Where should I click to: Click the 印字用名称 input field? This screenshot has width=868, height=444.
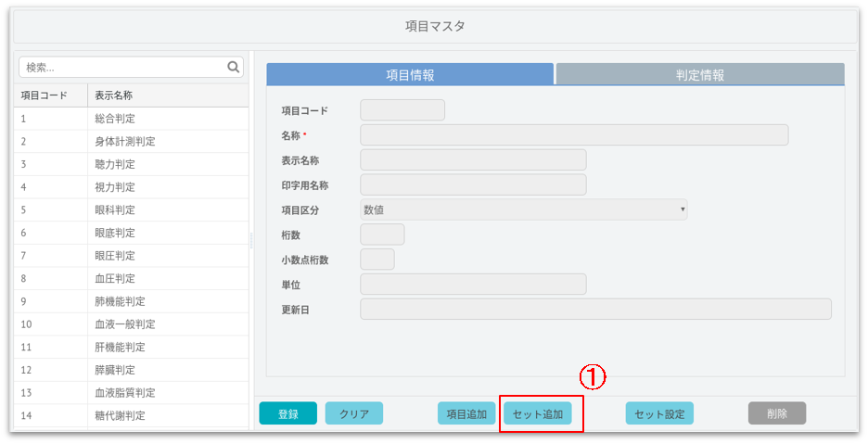pyautogui.click(x=473, y=184)
